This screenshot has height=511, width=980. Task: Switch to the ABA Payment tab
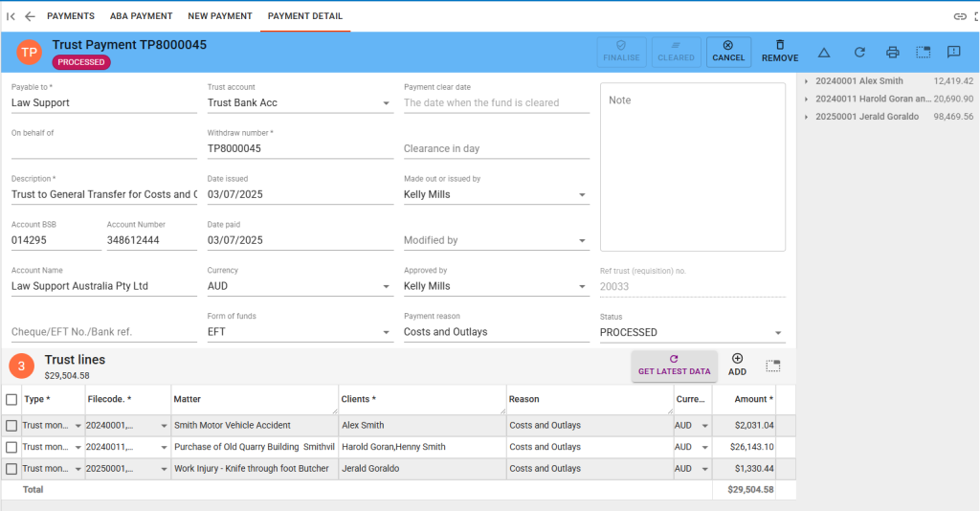tap(141, 16)
